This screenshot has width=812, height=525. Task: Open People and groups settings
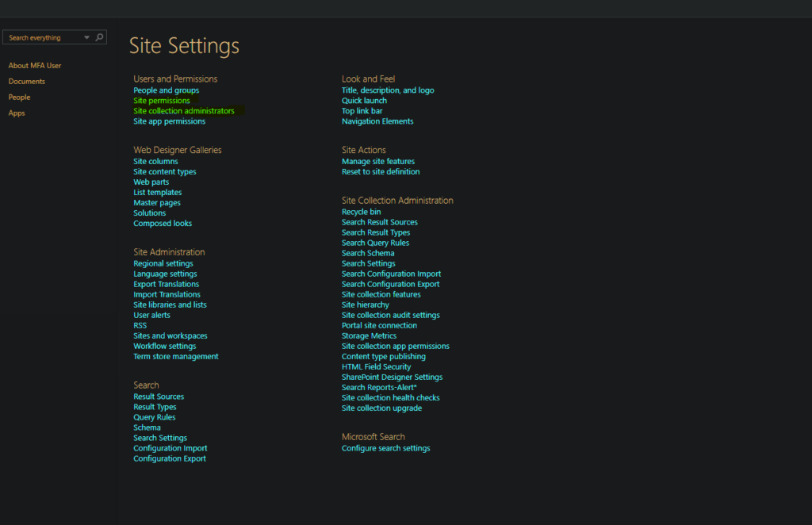coord(167,90)
